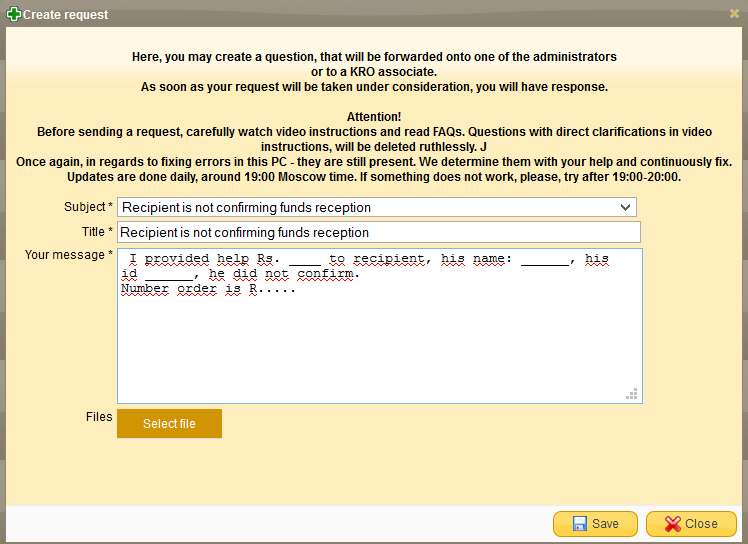The height and width of the screenshot is (544, 748).
Task: Click the 'Subject *' label
Action: pyautogui.click(x=88, y=207)
